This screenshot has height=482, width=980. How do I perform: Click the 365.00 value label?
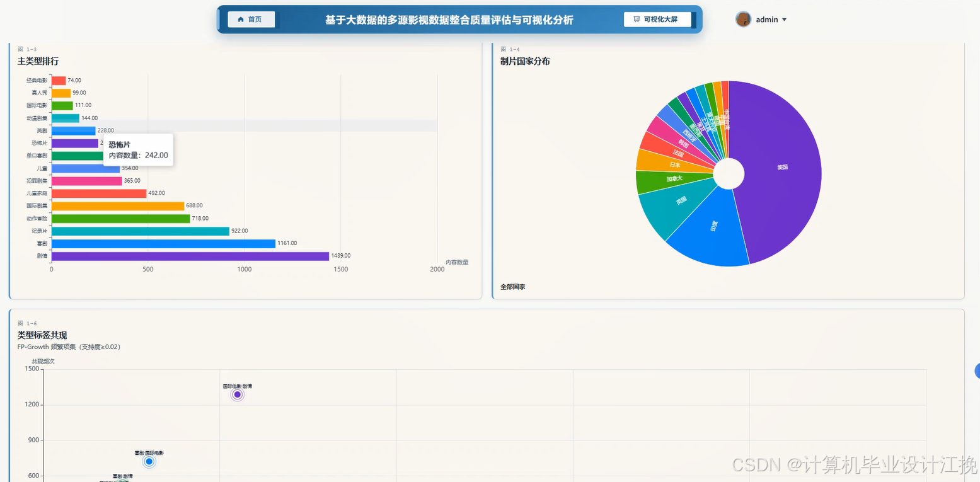[x=132, y=181]
